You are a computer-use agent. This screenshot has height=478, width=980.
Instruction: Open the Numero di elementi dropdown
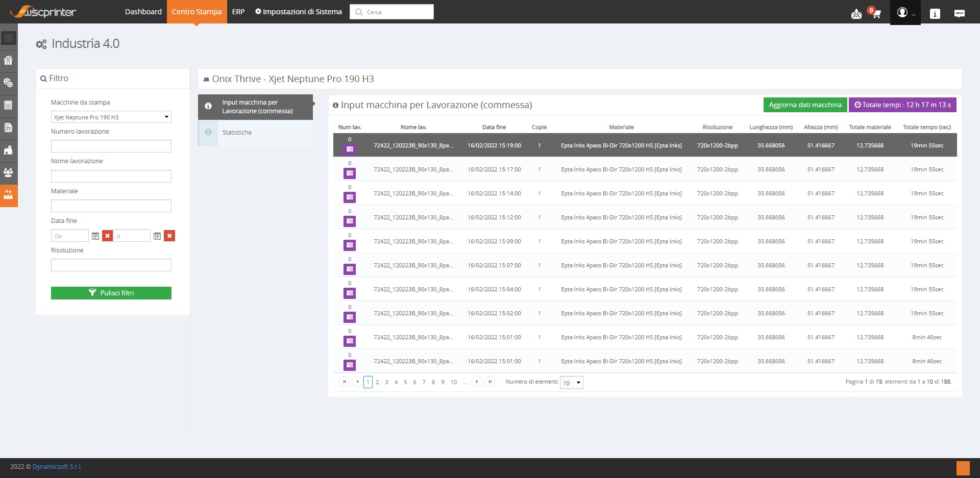click(x=571, y=383)
